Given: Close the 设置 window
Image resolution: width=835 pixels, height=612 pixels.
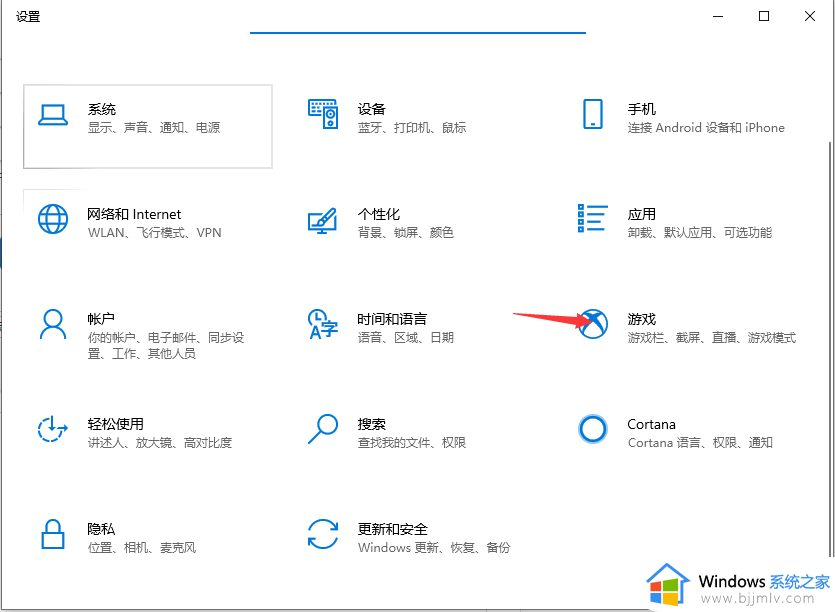Looking at the screenshot, I should tap(810, 17).
